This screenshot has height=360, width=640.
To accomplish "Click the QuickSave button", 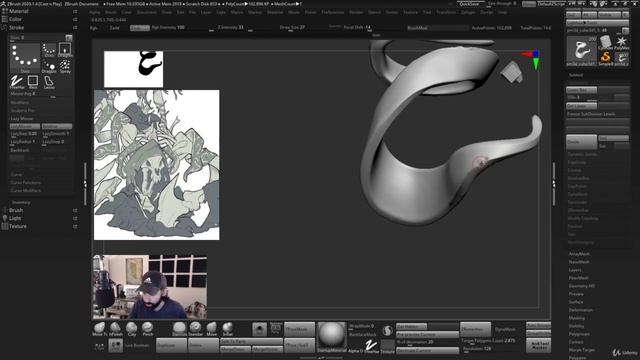I will pyautogui.click(x=470, y=4).
